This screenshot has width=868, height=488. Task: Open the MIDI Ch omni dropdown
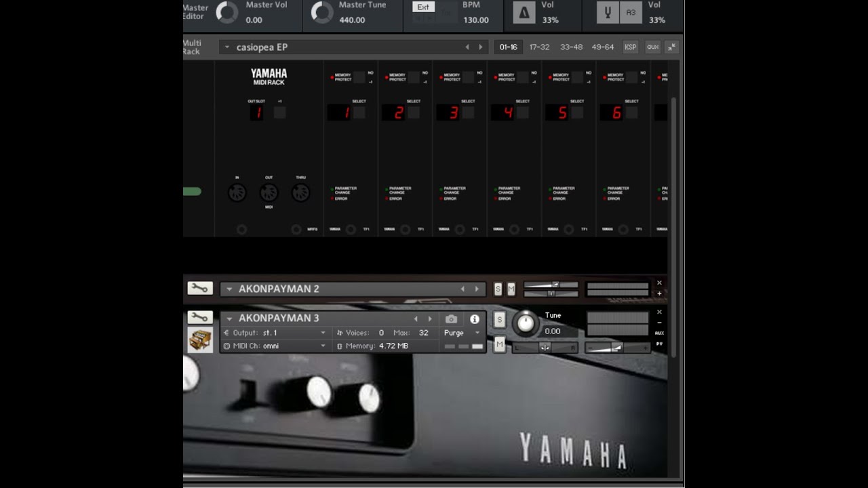point(275,346)
